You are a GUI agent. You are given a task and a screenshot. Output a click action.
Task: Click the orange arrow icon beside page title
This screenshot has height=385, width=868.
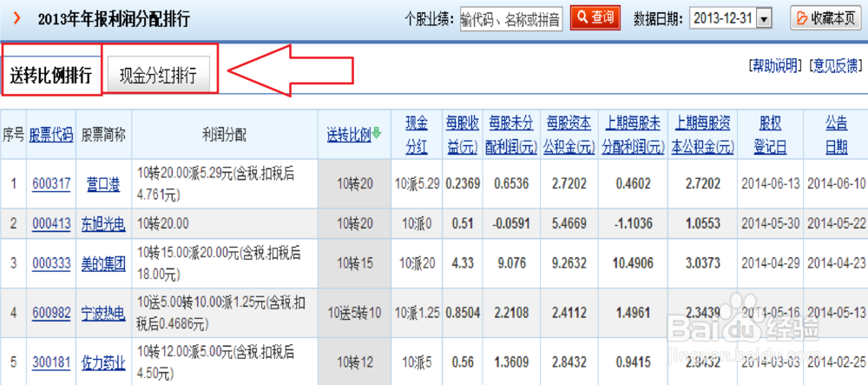pyautogui.click(x=17, y=17)
